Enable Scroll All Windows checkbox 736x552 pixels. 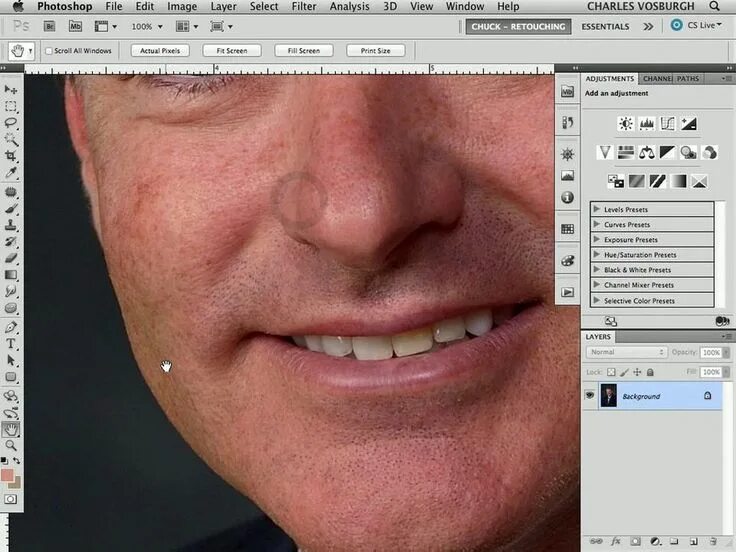click(48, 51)
